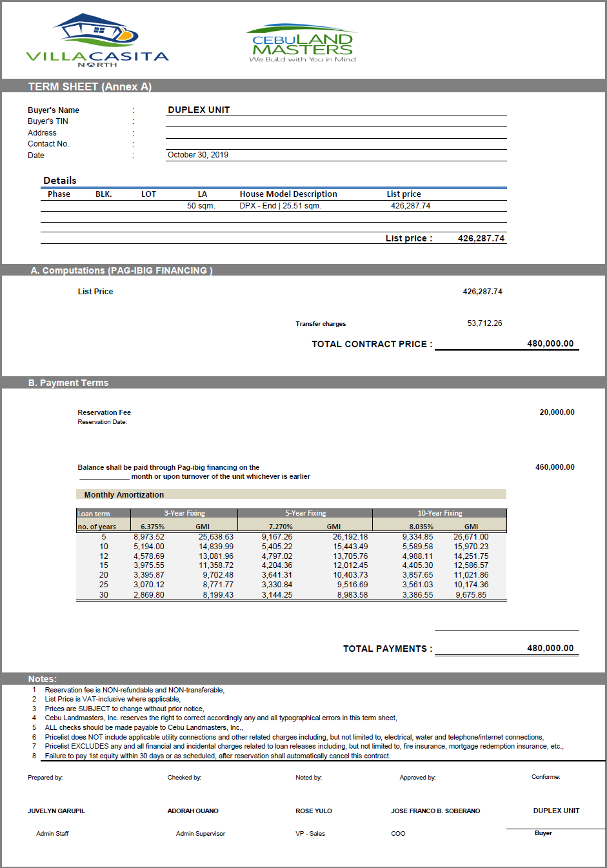Click the Villa Casita North logo

(x=97, y=40)
